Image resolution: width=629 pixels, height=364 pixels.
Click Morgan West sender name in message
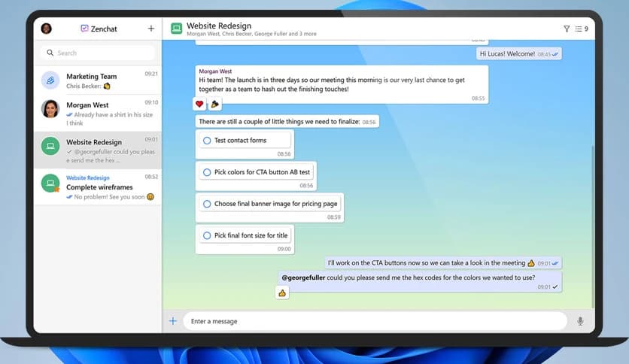pyautogui.click(x=215, y=71)
